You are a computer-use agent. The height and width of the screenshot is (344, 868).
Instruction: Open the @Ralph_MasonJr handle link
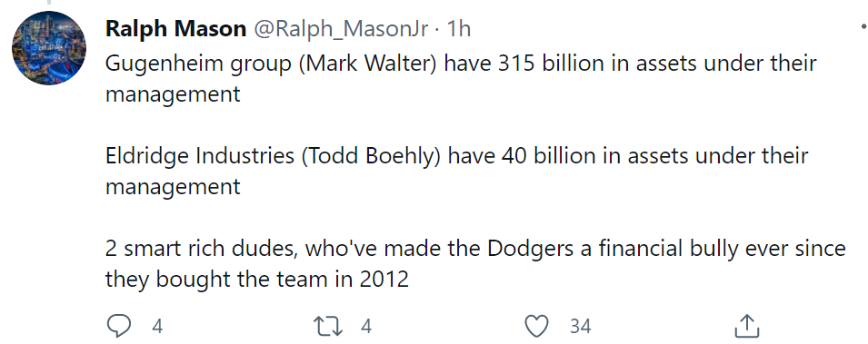pos(341,29)
